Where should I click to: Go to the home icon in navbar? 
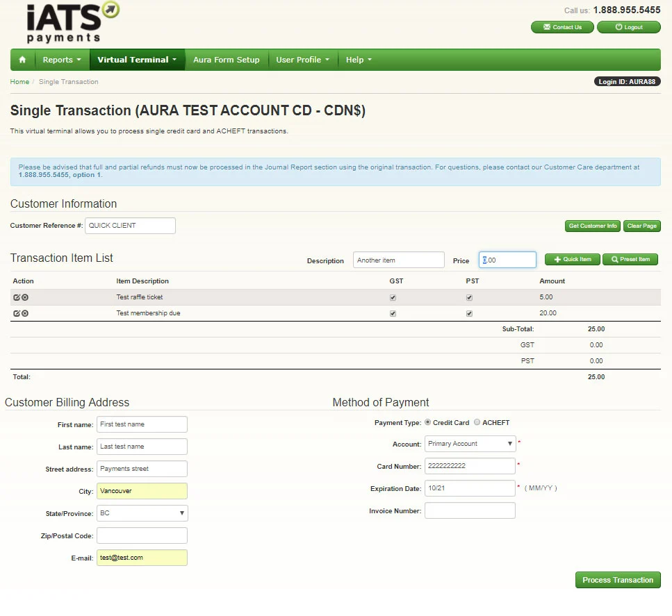tap(22, 60)
